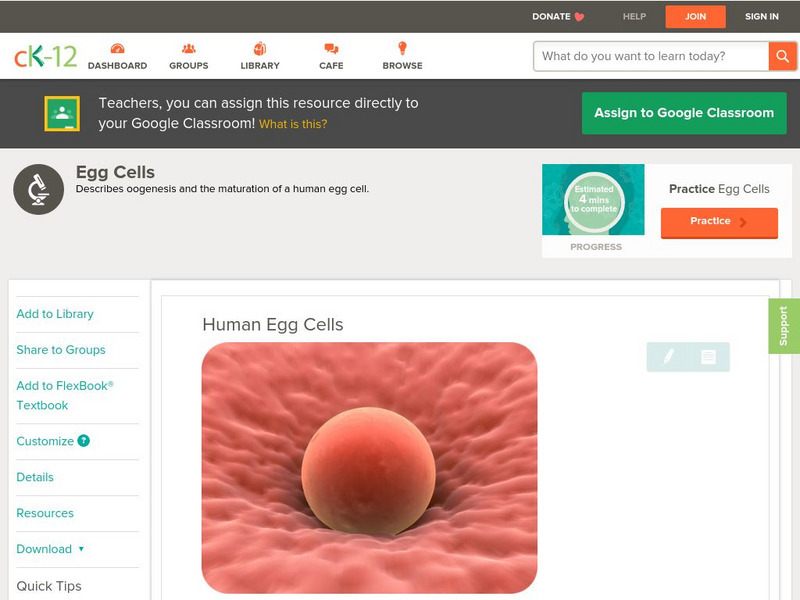Viewport: 800px width, 600px height.
Task: Open the Dashboard gauge icon
Action: click(117, 48)
